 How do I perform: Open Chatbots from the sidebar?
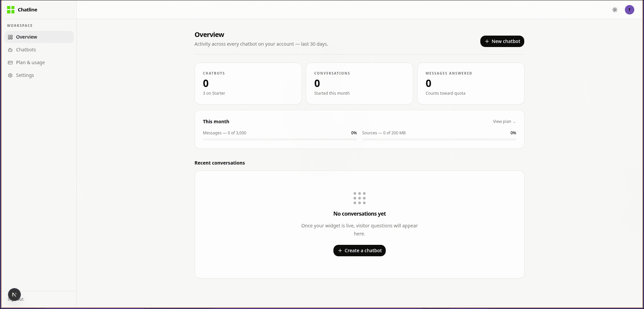click(x=39, y=50)
